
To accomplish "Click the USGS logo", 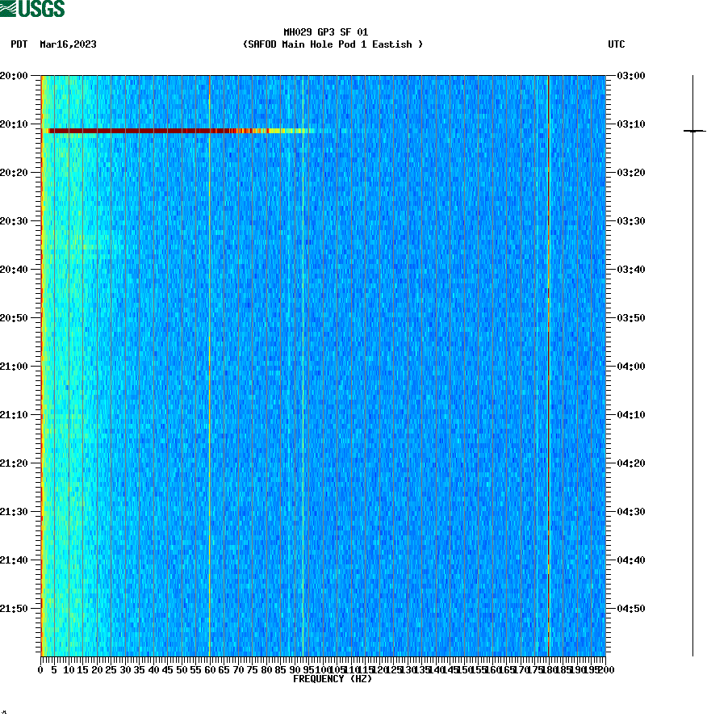I will tap(32, 10).
